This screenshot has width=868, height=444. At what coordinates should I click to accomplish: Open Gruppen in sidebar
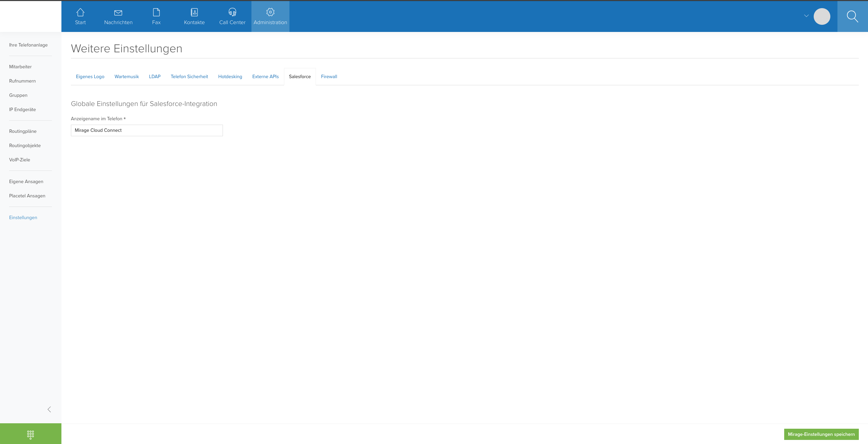coord(18,95)
